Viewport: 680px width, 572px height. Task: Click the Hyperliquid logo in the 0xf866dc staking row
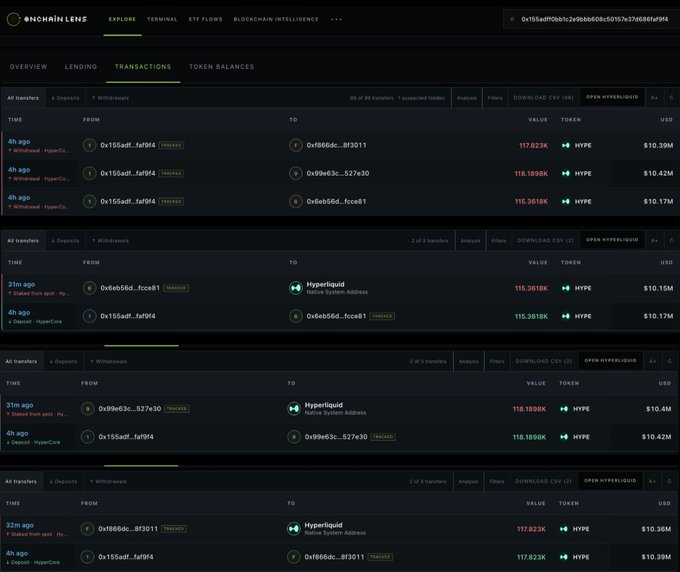pyautogui.click(x=293, y=529)
